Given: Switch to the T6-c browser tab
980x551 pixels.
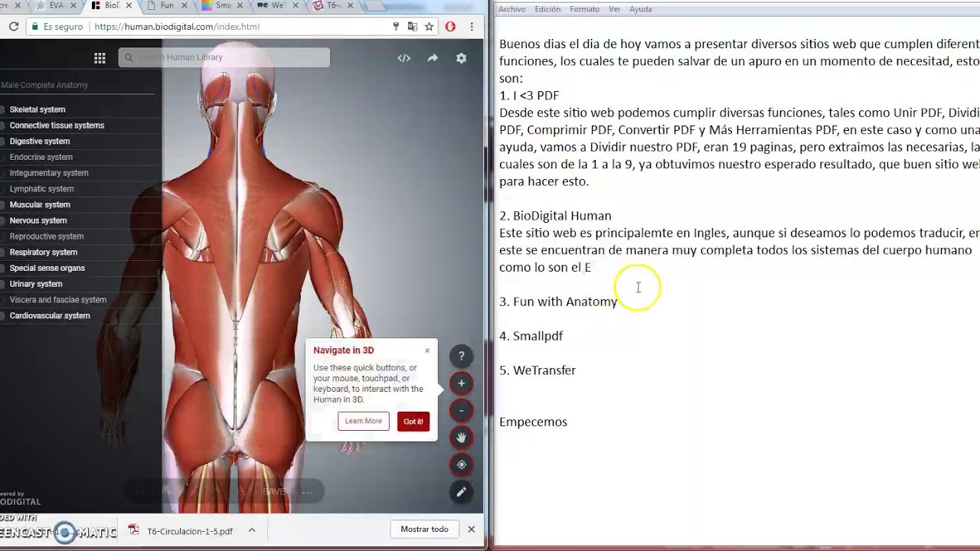Looking at the screenshot, I should 334,5.
